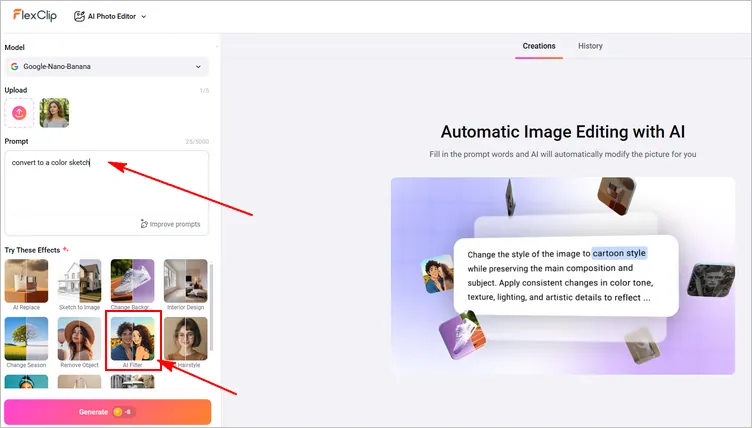This screenshot has width=752, height=428.
Task: Expand the Google-Nano-Banana model dropdown
Action: click(107, 67)
